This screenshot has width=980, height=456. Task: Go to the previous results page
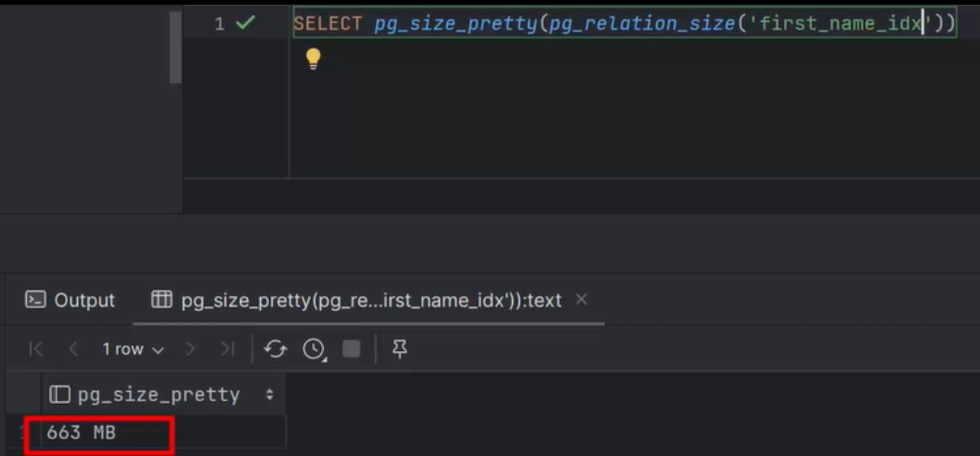(x=73, y=349)
